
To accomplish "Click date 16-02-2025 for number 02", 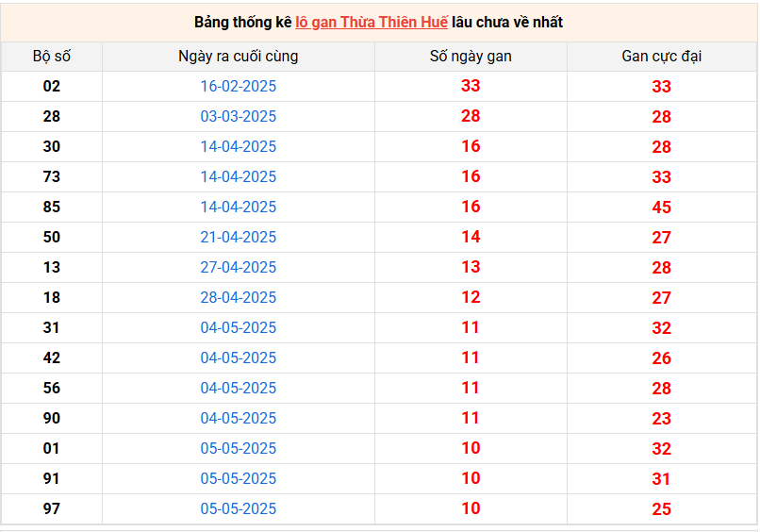I will pos(238,87).
